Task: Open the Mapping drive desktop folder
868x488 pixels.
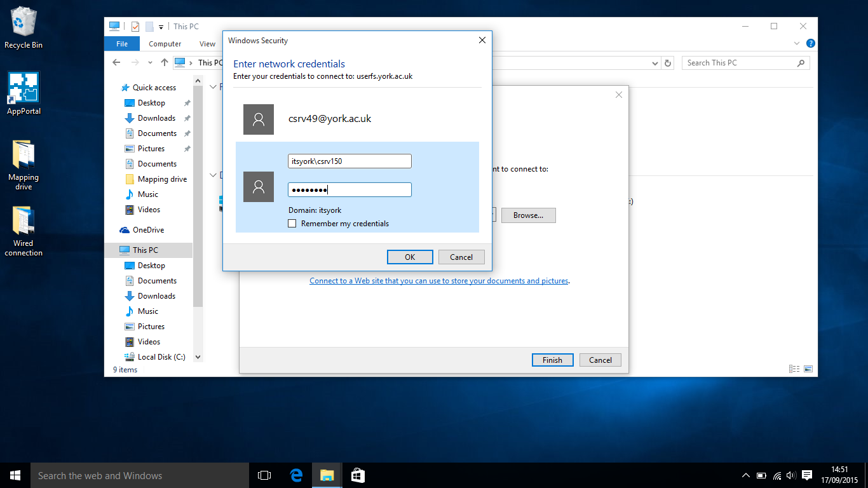Action: [x=24, y=165]
